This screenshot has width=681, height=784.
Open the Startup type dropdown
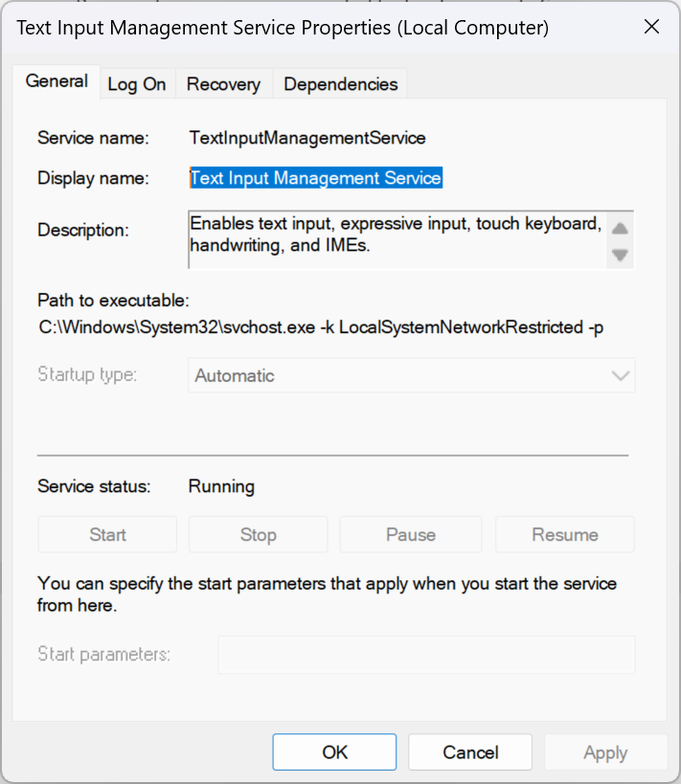coord(411,375)
